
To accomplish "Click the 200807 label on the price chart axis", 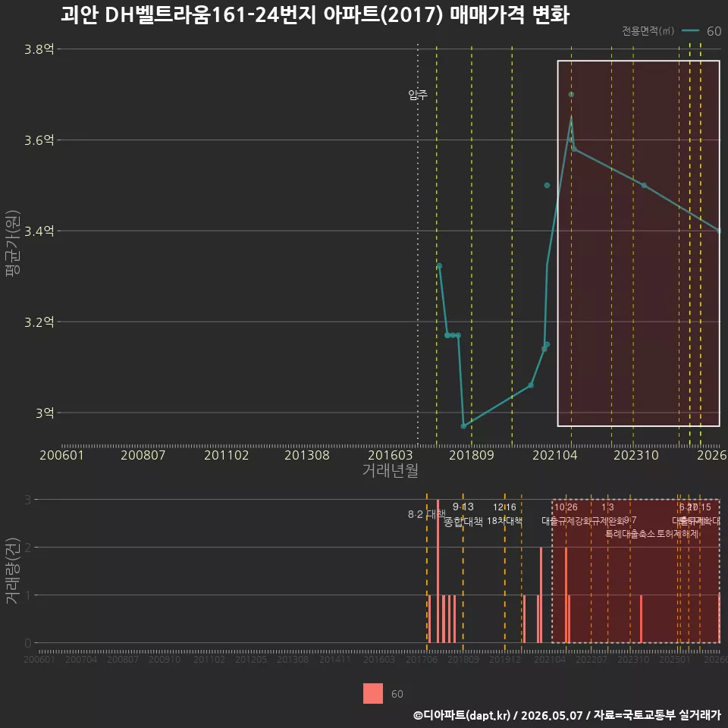I will 143,455.
